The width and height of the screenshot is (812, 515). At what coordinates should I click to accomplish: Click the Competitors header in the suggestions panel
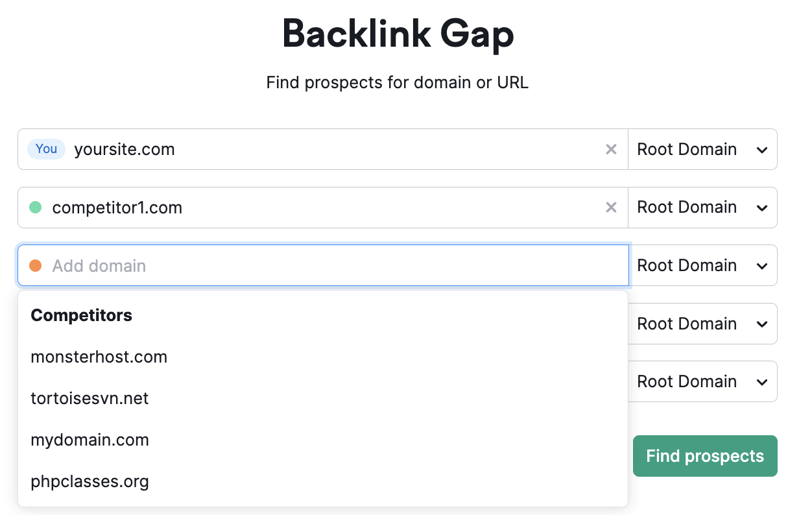point(81,315)
